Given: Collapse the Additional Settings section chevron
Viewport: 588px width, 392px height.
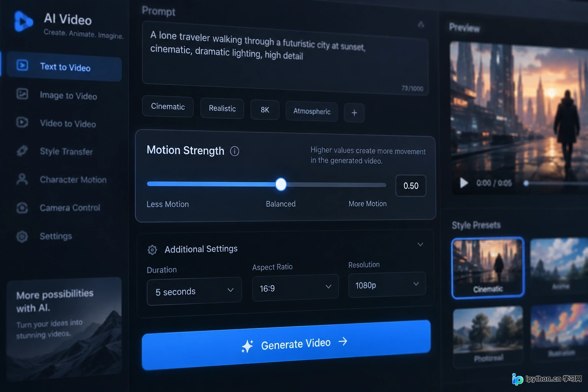Looking at the screenshot, I should click(420, 244).
